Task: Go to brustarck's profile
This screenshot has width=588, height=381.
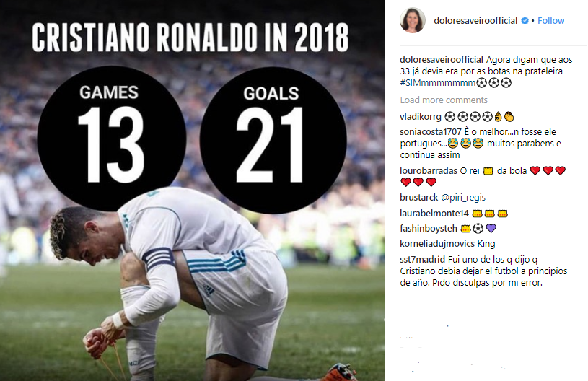Action: (419, 198)
